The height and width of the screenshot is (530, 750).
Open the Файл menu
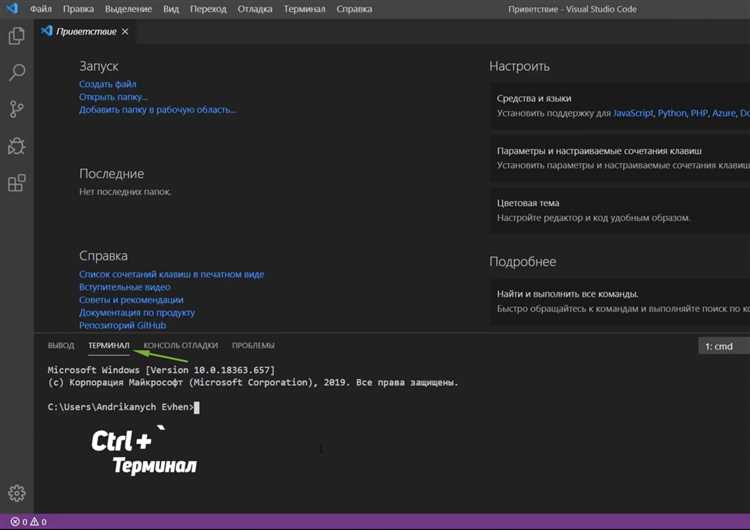click(x=41, y=9)
